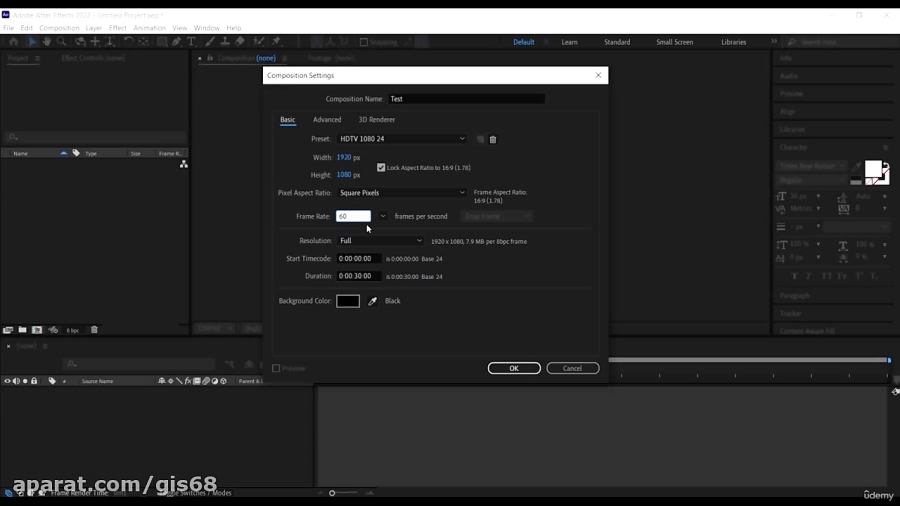
Task: Open the Drop Frame dropdown
Action: coord(496,216)
